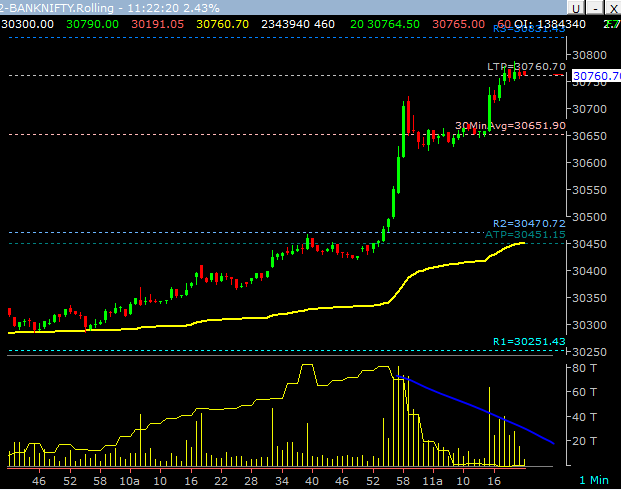Close the BANKNIFTY chart window

[x=613, y=8]
